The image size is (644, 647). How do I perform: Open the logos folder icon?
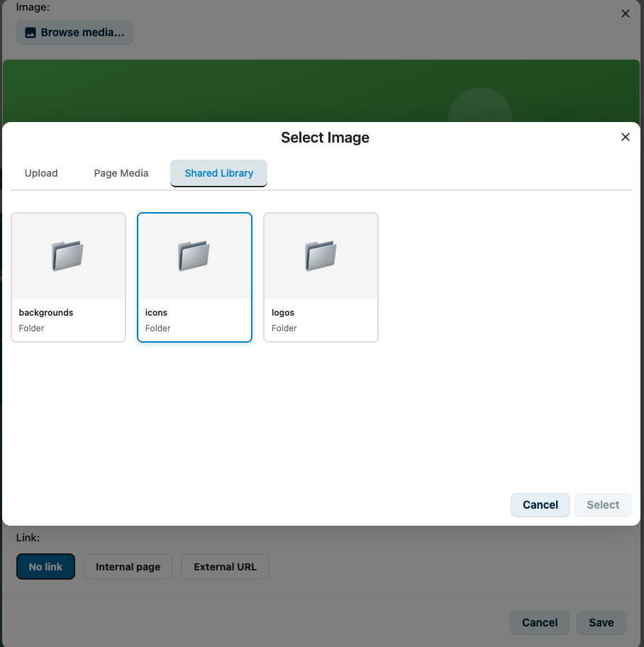click(321, 255)
